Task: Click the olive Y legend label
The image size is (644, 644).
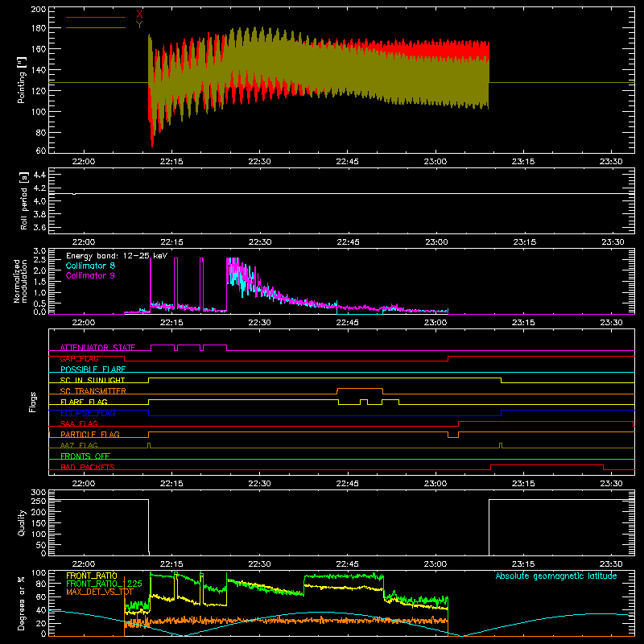Action: (139, 25)
